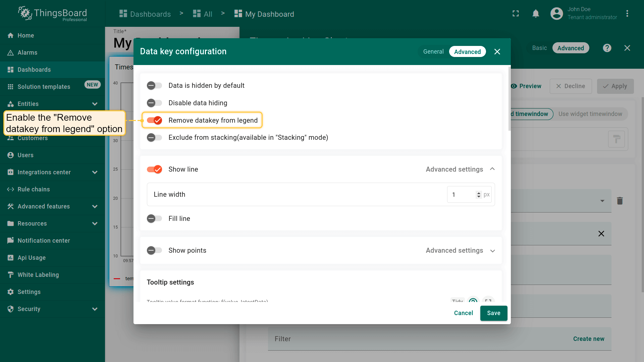Click the Save button
Screen dimensions: 644x362
click(493, 313)
